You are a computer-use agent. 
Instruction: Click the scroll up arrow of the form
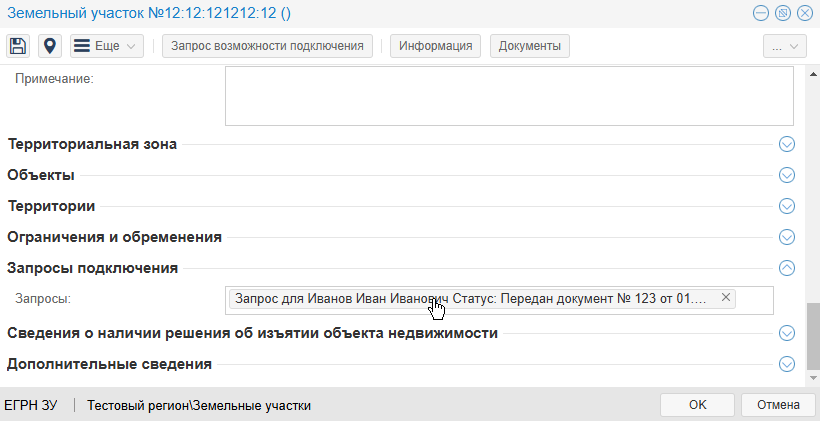point(813,74)
